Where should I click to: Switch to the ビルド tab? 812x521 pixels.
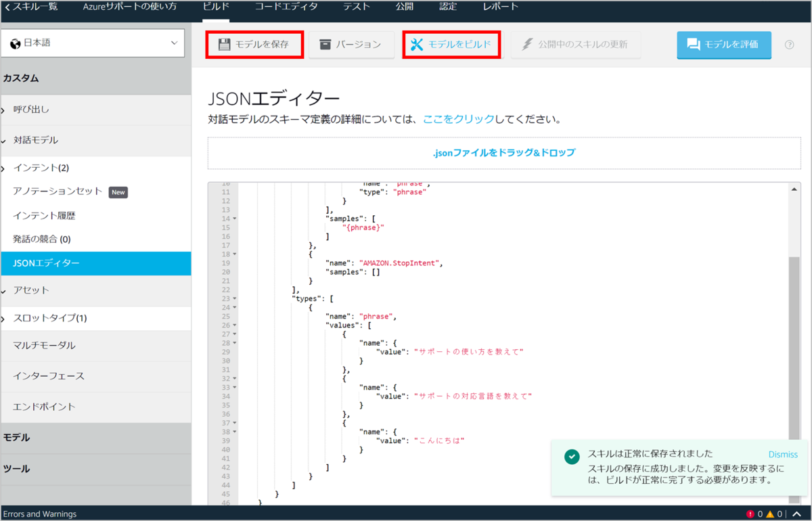[x=216, y=7]
